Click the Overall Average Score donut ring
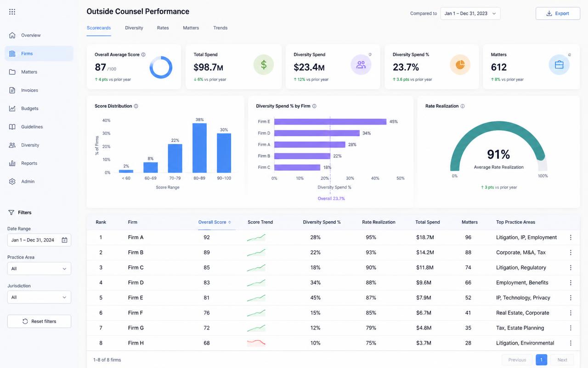 coord(161,67)
